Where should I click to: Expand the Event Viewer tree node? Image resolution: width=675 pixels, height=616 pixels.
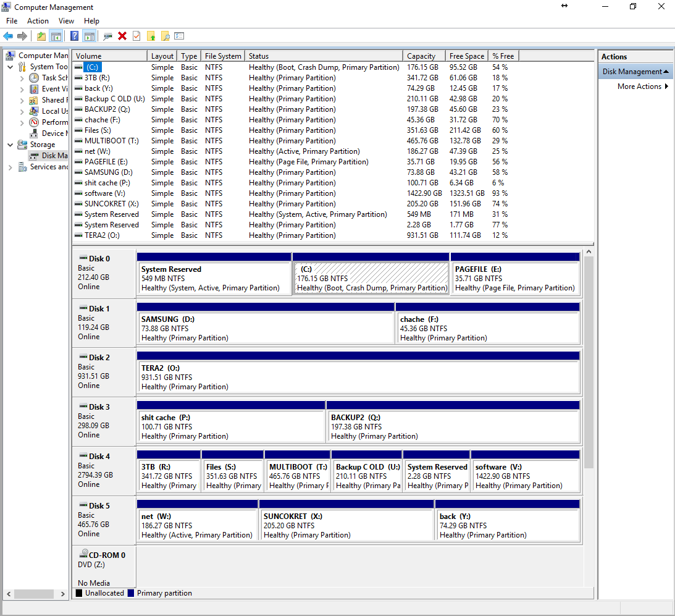point(22,89)
